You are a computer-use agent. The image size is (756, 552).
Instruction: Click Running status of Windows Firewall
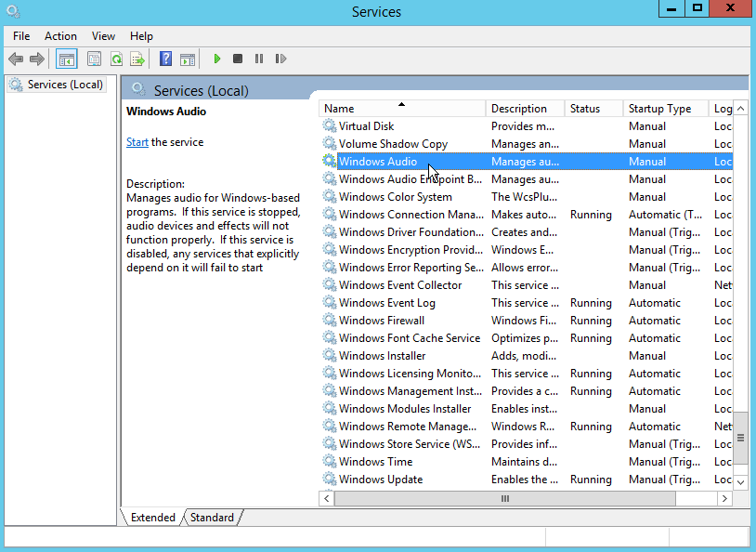(x=591, y=321)
